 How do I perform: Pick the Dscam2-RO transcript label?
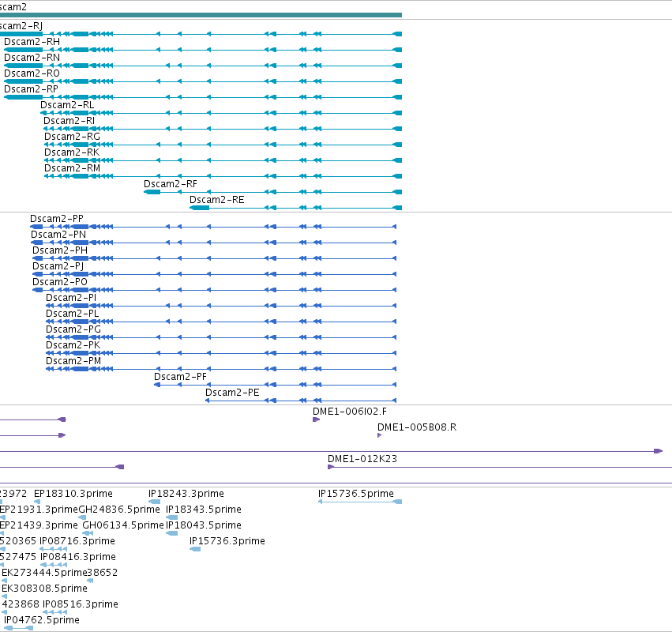point(32,73)
